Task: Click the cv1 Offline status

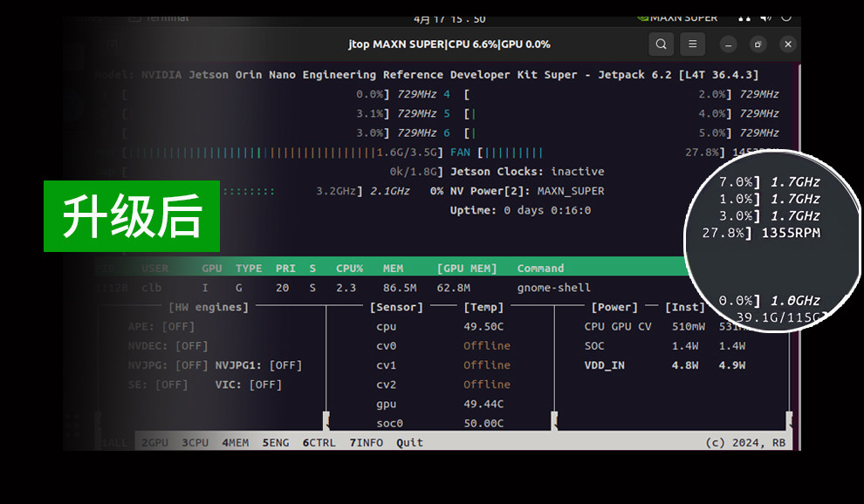Action: (487, 365)
